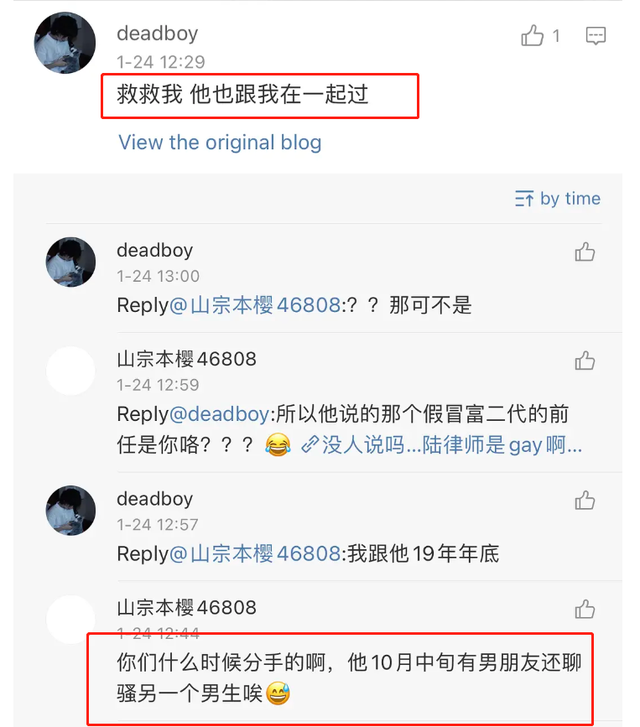Open deadboy's avatar on 13:00 reply

point(70,262)
